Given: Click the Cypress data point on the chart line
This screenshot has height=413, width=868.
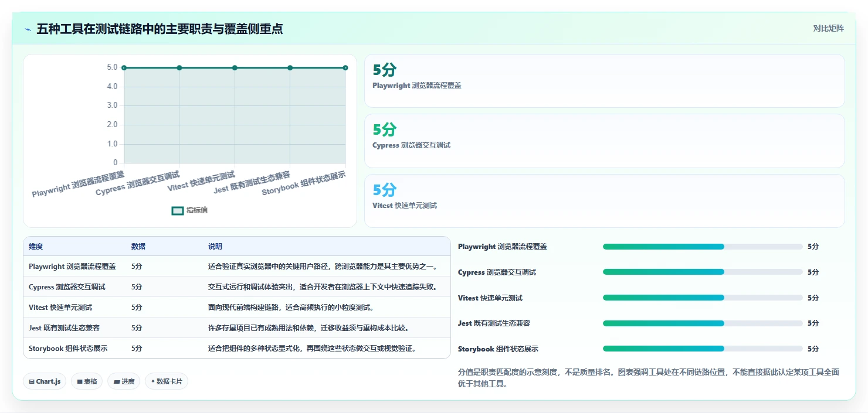Looking at the screenshot, I should [x=179, y=68].
